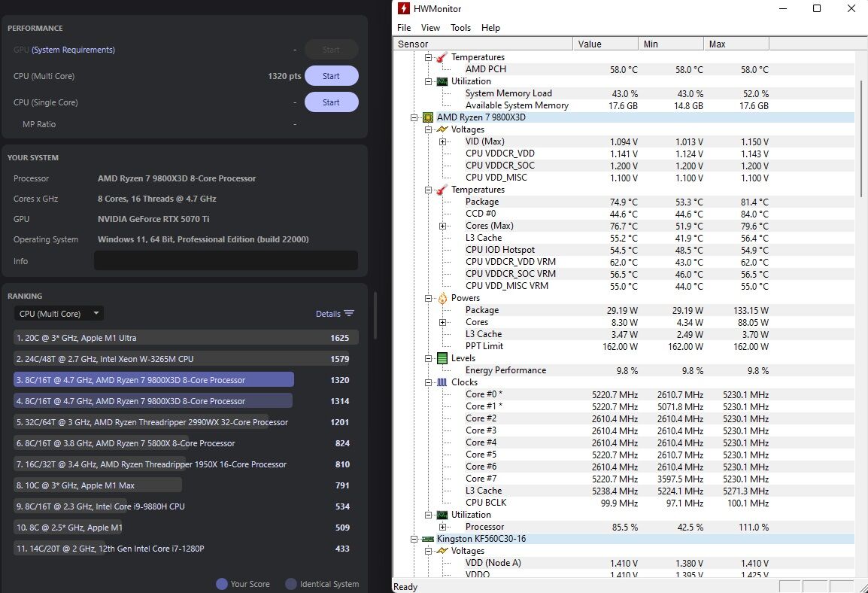Viewport: 868px width, 593px height.
Task: Open the Tools menu in HWMonitor
Action: pyautogui.click(x=460, y=28)
